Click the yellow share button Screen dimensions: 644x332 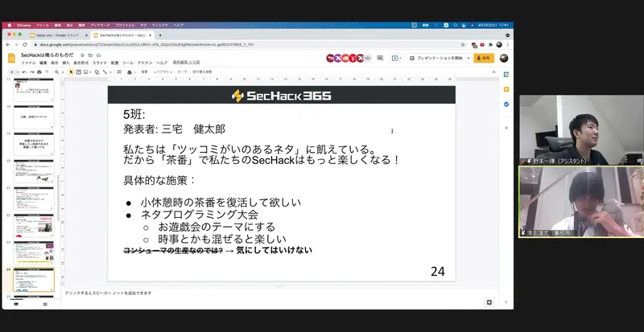point(484,58)
